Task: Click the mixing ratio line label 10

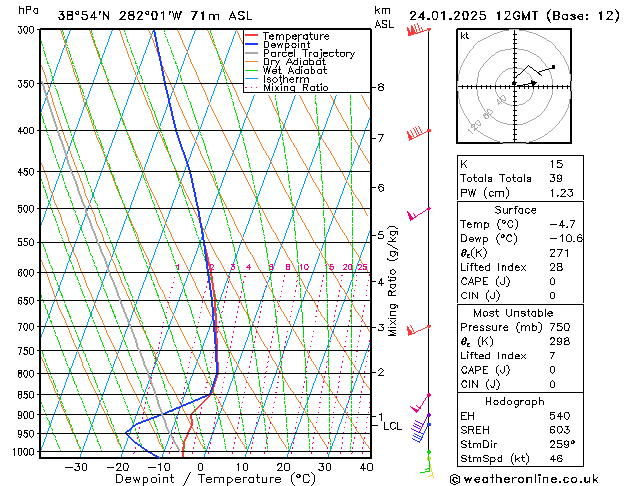Action: [x=304, y=267]
